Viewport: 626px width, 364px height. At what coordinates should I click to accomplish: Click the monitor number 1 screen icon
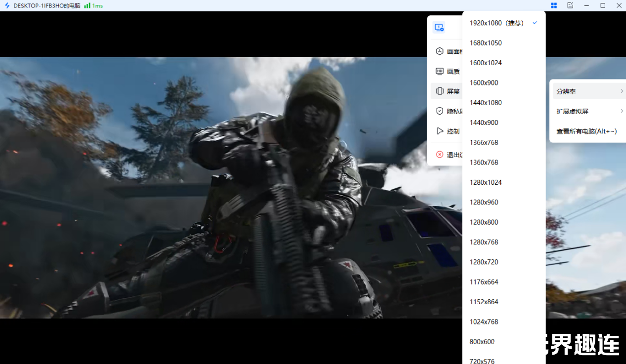pyautogui.click(x=439, y=27)
